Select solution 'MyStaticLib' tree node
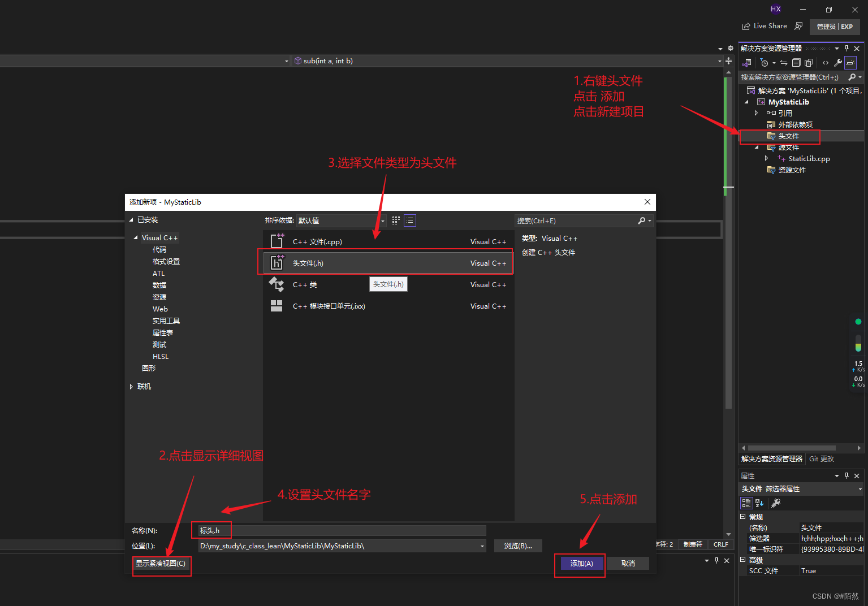Screen dimensions: 868x606 pos(804,90)
